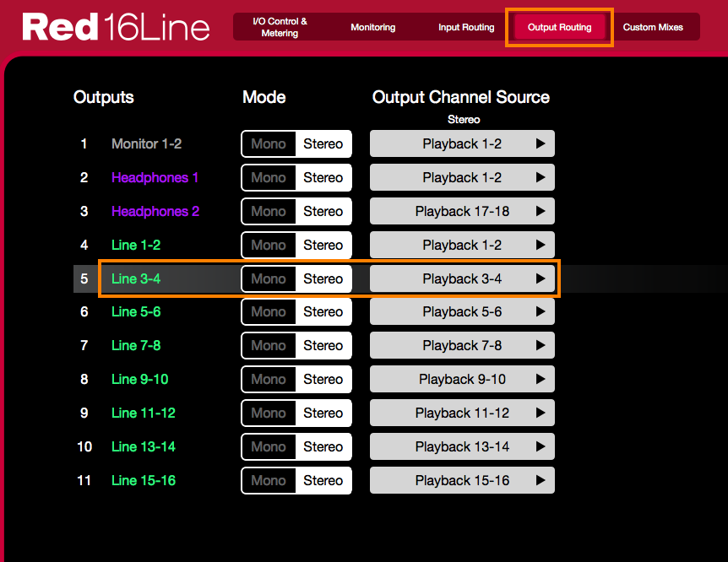Open Playback 3-4 source dropdown
This screenshot has width=728, height=562.
(x=462, y=278)
